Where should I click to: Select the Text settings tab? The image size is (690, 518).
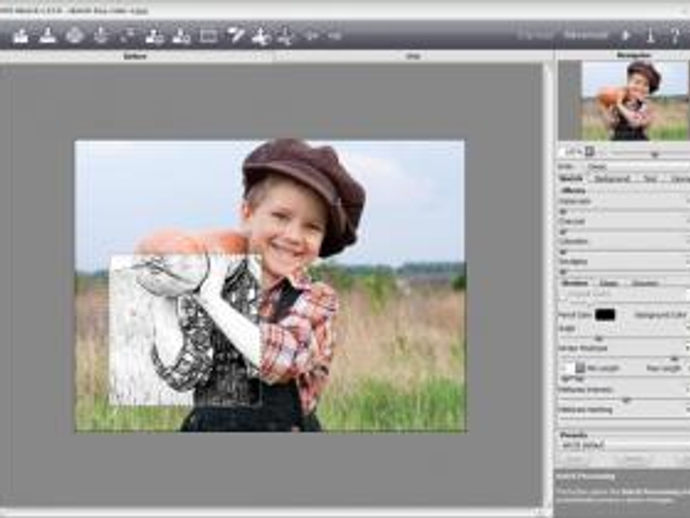(x=650, y=178)
